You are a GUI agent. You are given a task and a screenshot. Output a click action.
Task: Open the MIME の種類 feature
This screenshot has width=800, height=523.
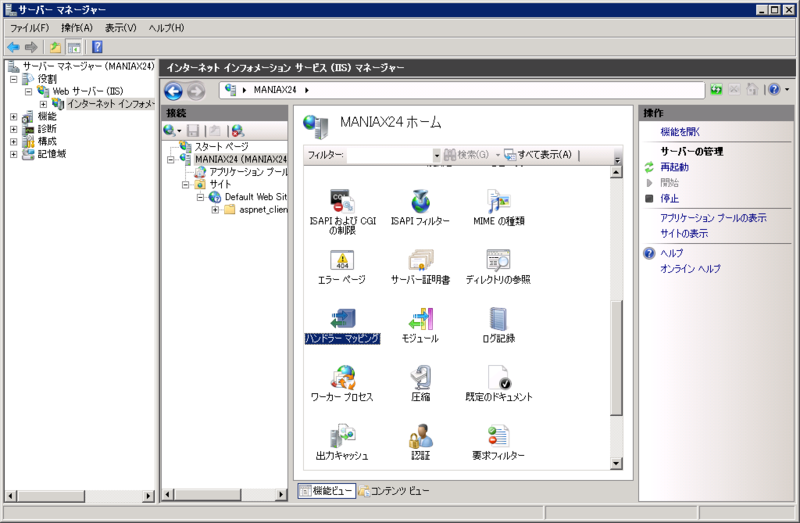point(498,208)
